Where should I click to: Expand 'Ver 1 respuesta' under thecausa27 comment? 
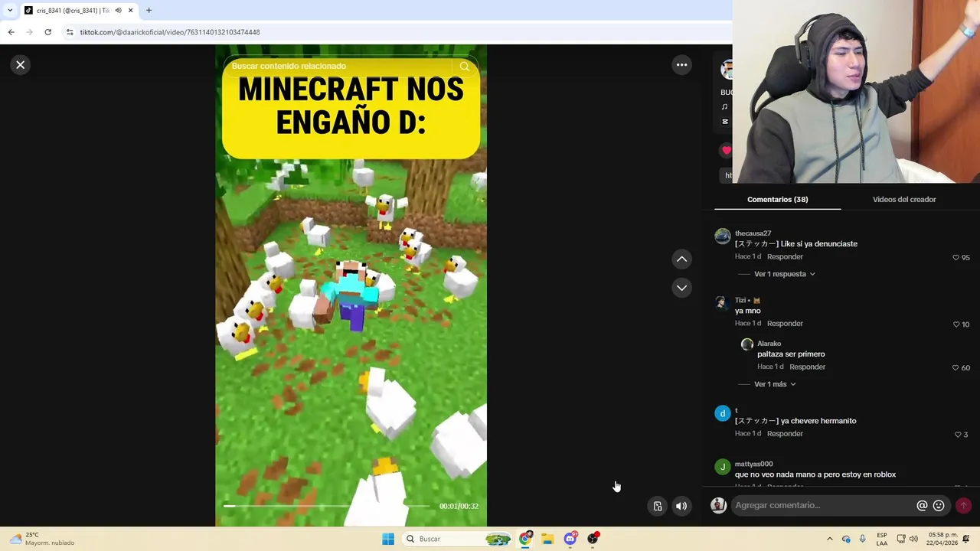785,274
